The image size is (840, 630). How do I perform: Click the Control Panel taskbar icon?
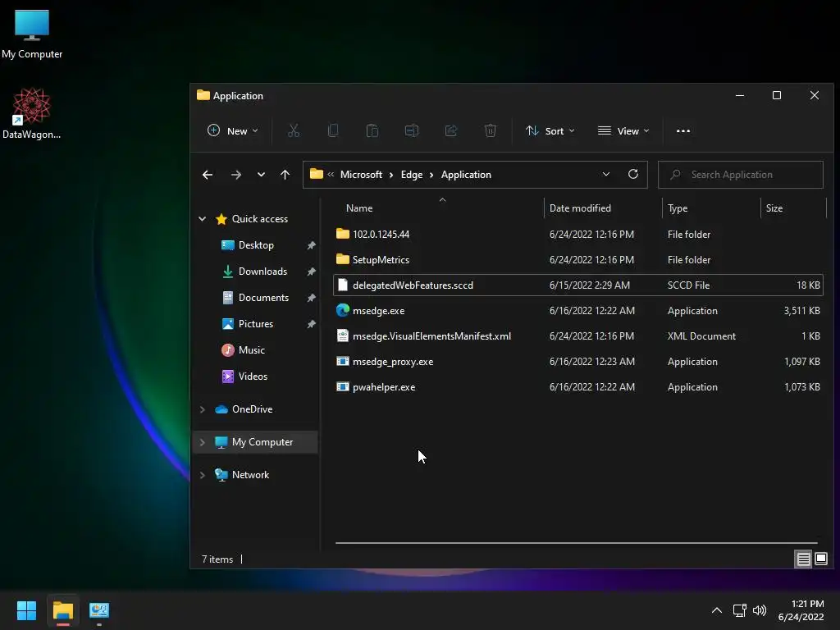[x=99, y=610]
